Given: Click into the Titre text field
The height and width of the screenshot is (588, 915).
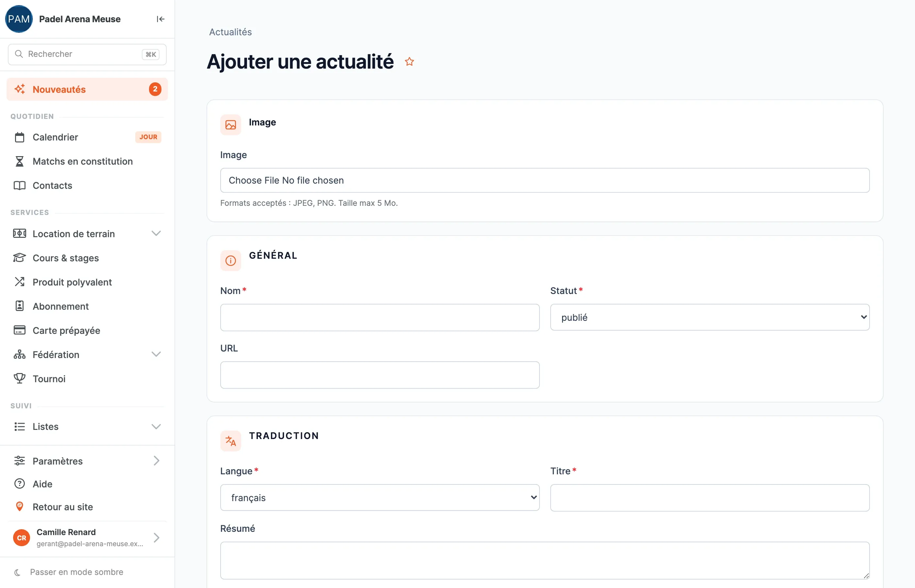Looking at the screenshot, I should point(709,498).
